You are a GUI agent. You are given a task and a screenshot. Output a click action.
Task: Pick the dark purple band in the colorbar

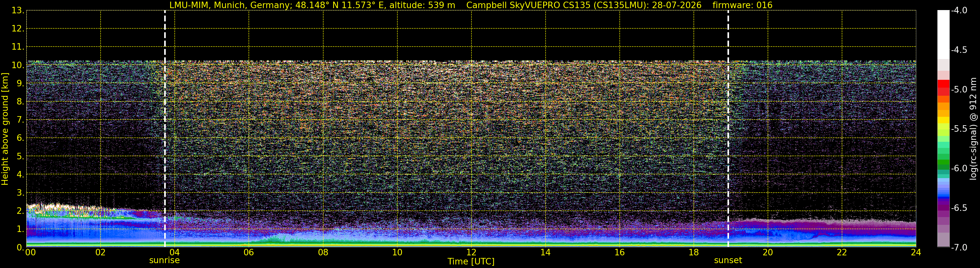[944, 208]
